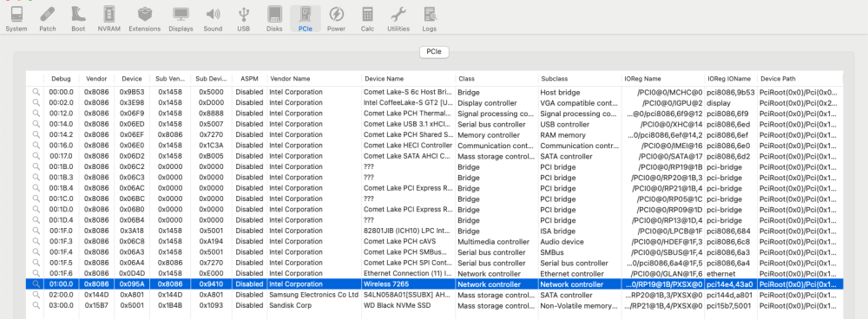Open the Boot toolbar section

click(78, 19)
